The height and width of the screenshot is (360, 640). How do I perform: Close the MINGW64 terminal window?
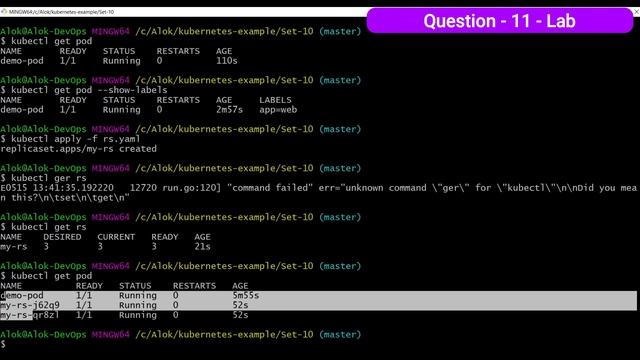tap(636, 12)
